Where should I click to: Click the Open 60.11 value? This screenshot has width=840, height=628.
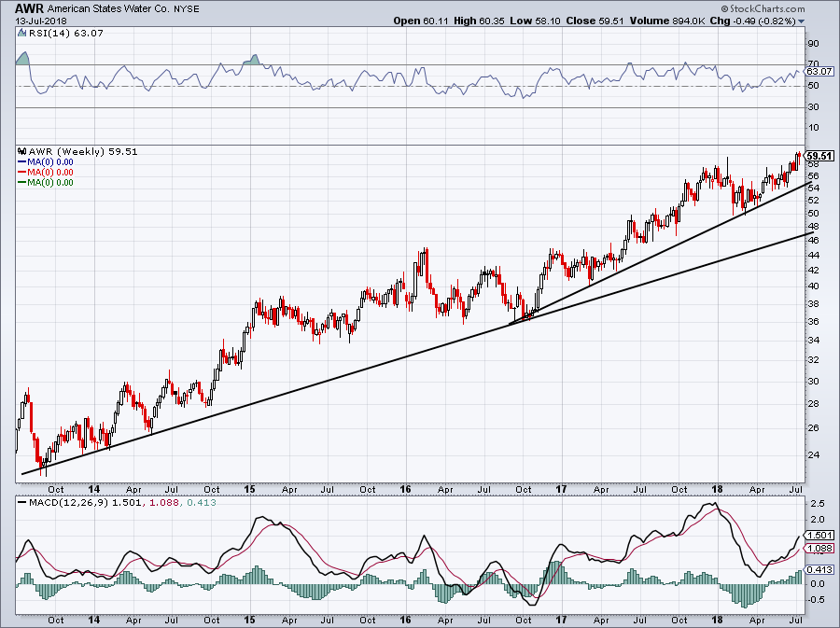(421, 21)
